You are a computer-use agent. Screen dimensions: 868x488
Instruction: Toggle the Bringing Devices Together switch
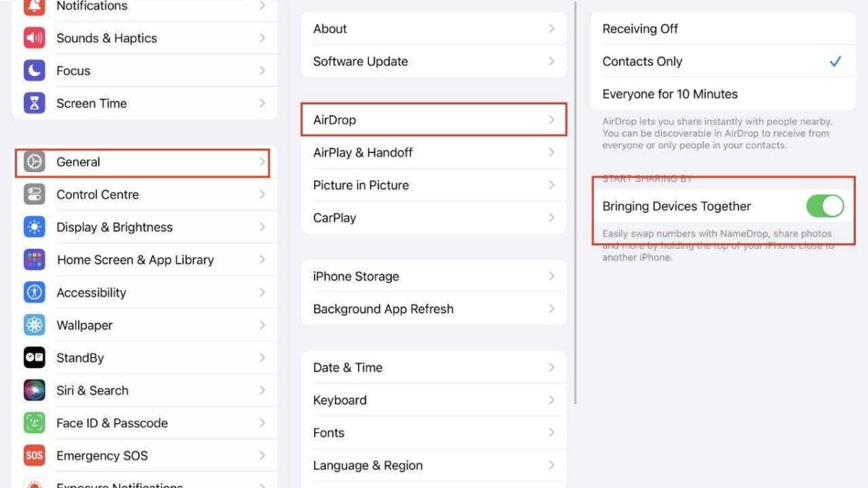825,206
